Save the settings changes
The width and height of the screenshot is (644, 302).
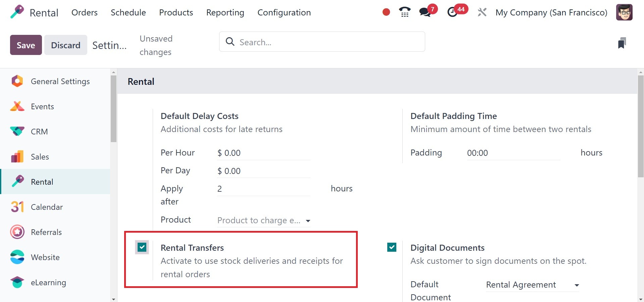pos(26,45)
